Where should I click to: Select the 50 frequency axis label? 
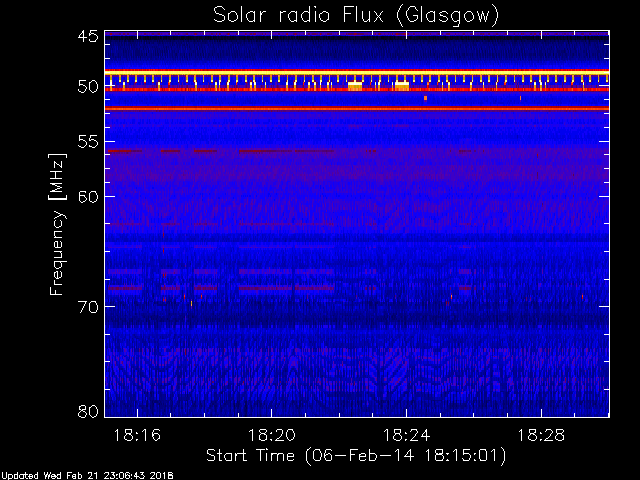[x=88, y=87]
